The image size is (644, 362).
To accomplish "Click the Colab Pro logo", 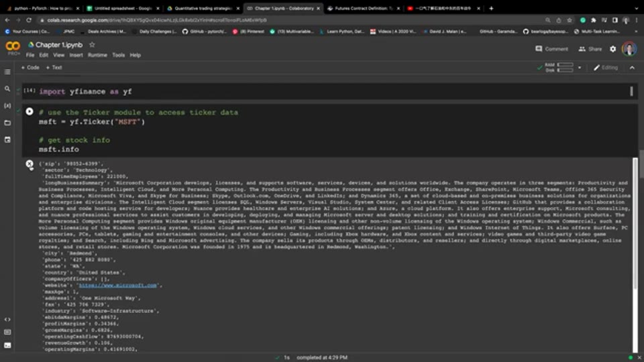I will tap(13, 48).
